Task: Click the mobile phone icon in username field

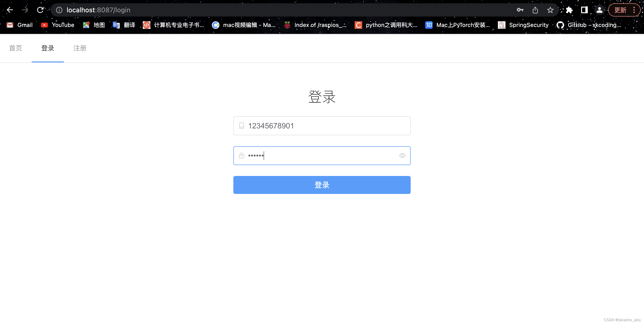Action: pos(242,126)
